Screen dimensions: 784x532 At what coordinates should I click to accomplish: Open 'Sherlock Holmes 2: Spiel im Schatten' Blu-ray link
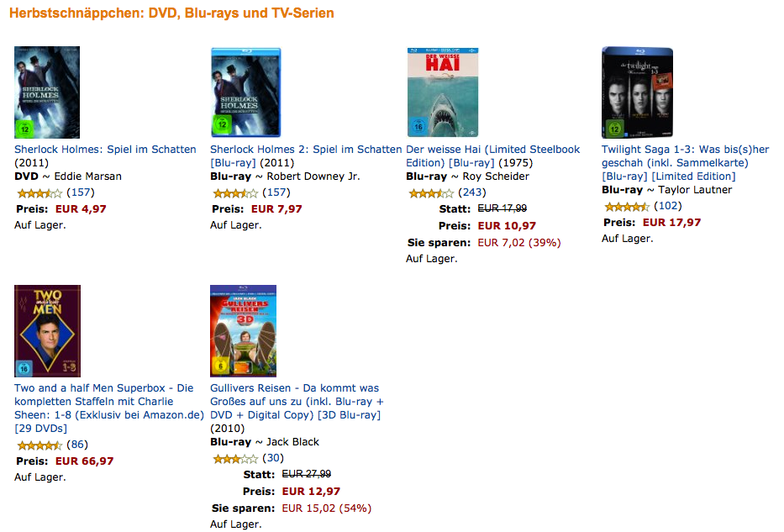coord(306,150)
